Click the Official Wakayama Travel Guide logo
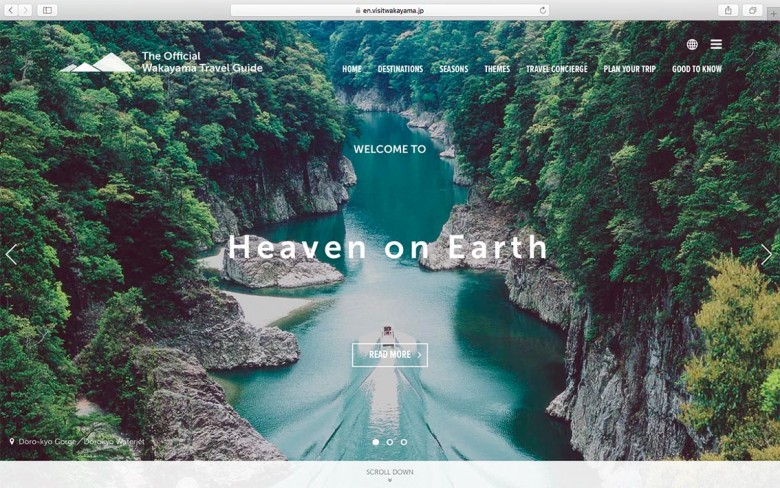Viewport: 780px width, 488px height. 161,63
